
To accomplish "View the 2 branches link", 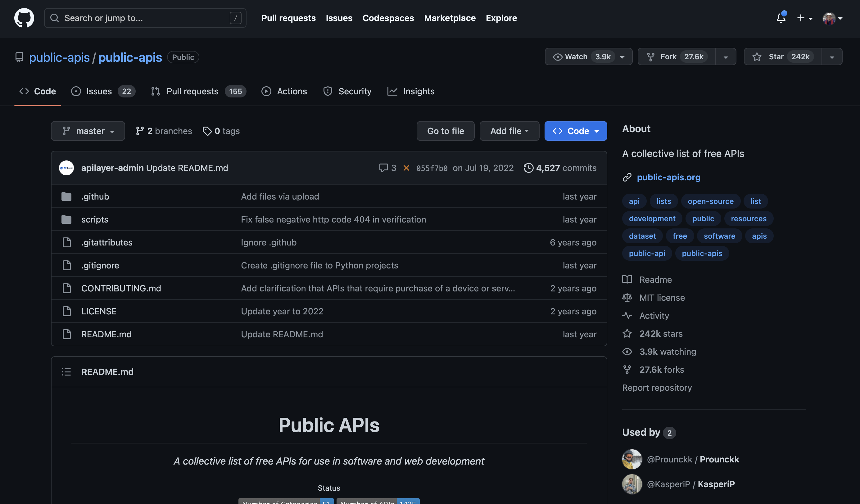I will coord(164,131).
